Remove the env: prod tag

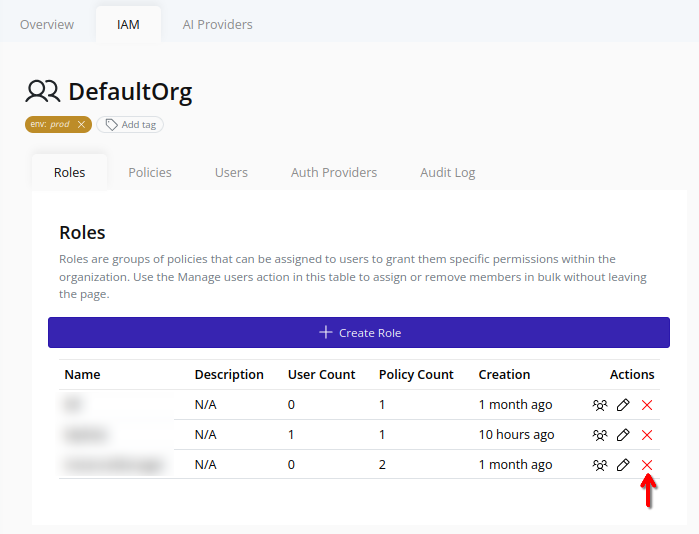pos(81,125)
